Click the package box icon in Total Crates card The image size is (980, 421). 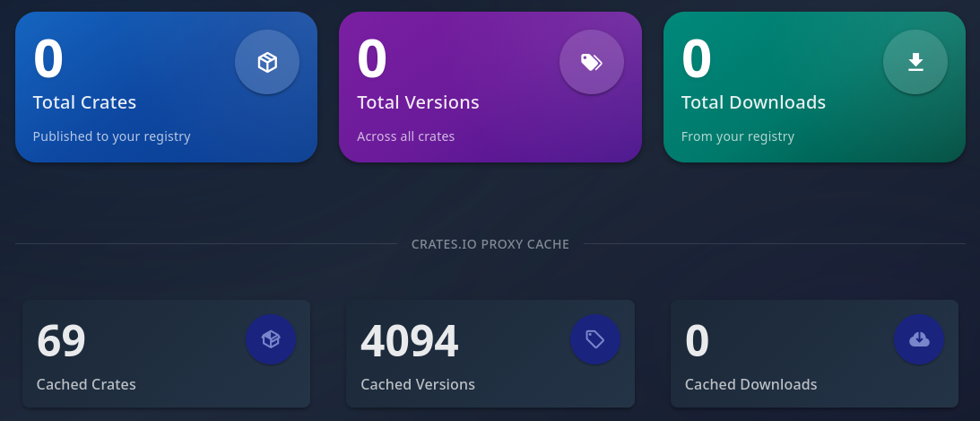267,62
